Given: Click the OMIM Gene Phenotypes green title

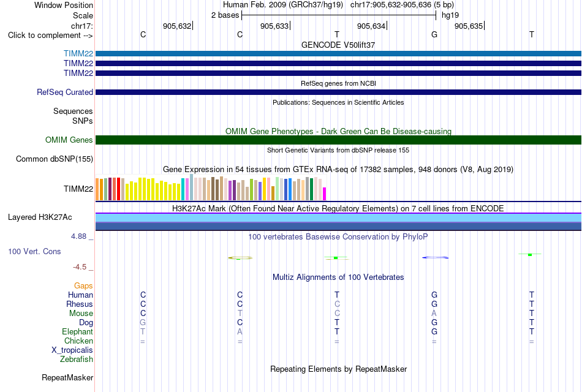Looking at the screenshot, I should [x=338, y=132].
